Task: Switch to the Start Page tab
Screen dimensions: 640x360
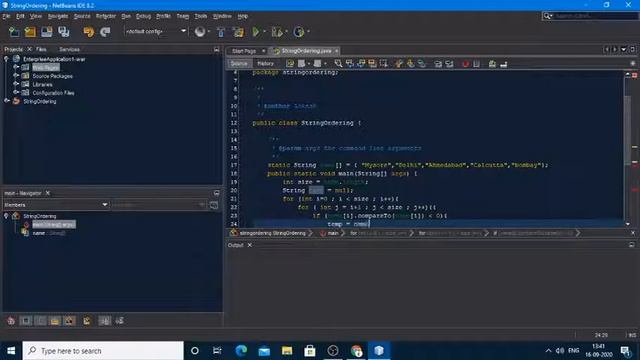Action: (244, 51)
